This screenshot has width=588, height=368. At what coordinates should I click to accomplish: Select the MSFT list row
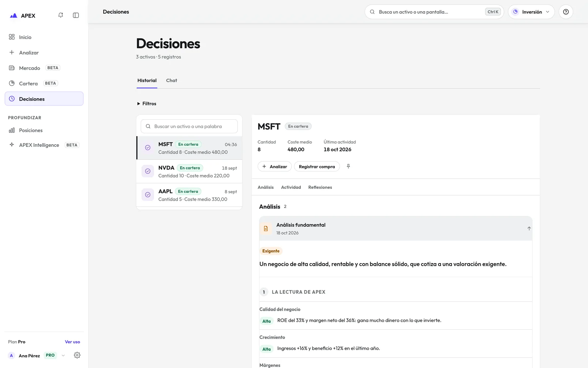point(189,148)
